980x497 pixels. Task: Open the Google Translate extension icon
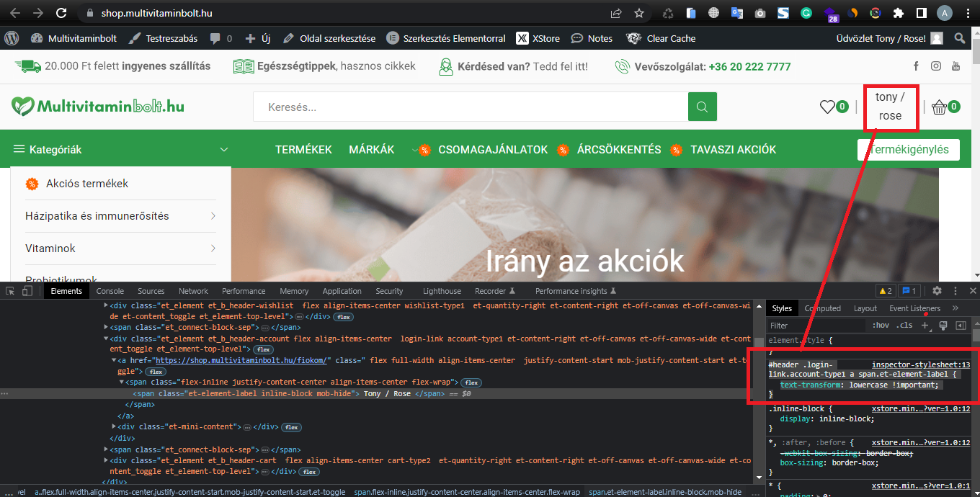[x=736, y=13]
